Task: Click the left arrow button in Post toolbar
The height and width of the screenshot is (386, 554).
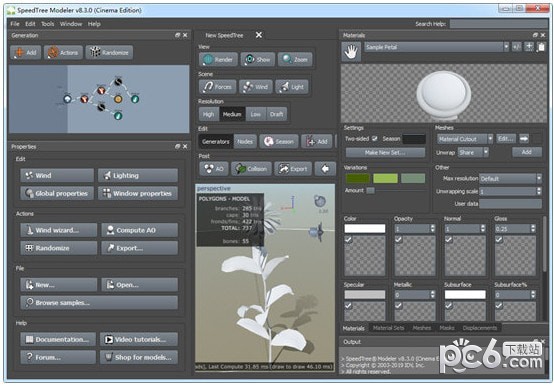Action: 325,169
